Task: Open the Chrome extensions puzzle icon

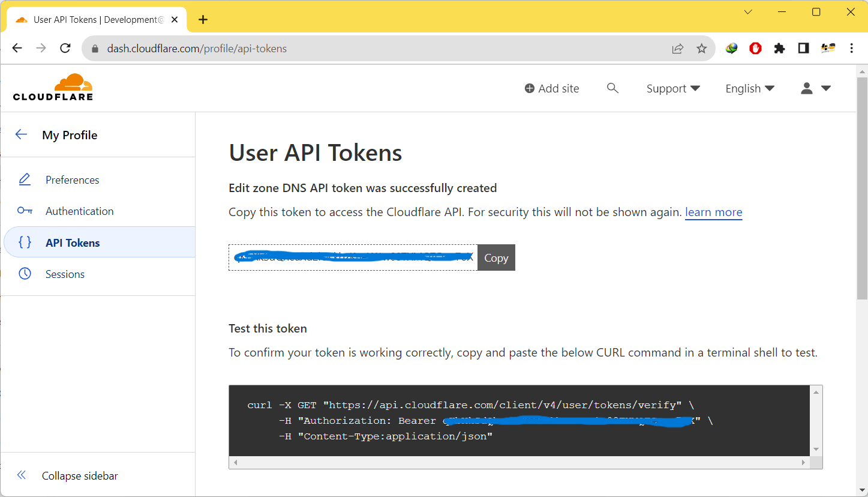Action: (x=779, y=49)
